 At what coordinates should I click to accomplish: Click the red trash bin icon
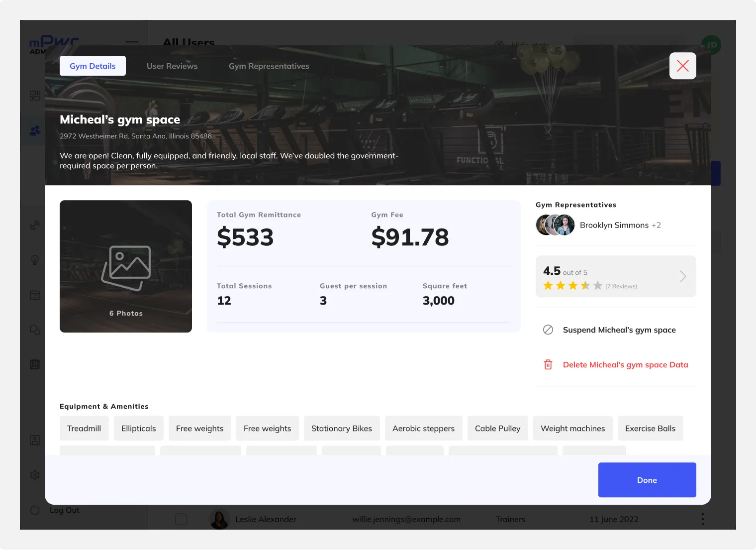548,364
